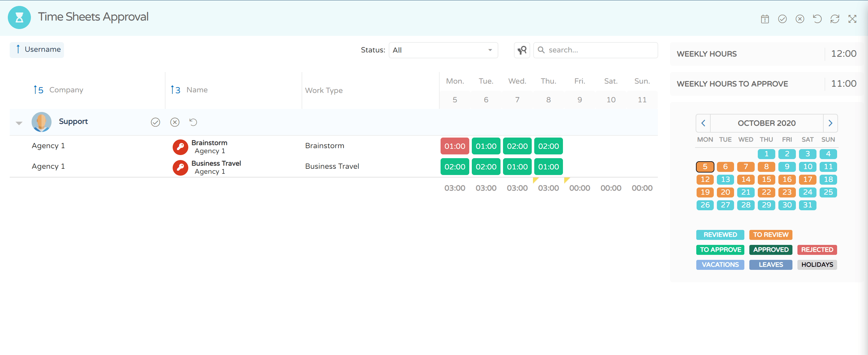Sort by Name column header

tap(197, 90)
